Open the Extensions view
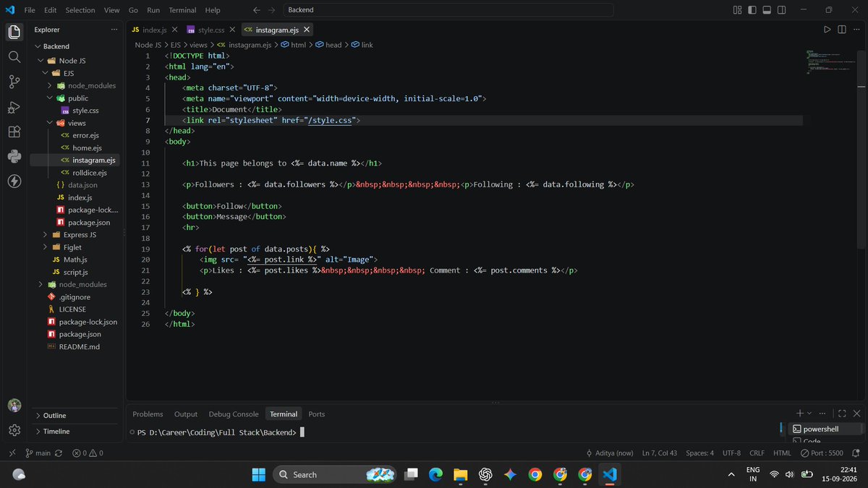Image resolution: width=868 pixels, height=488 pixels. pos(14,132)
